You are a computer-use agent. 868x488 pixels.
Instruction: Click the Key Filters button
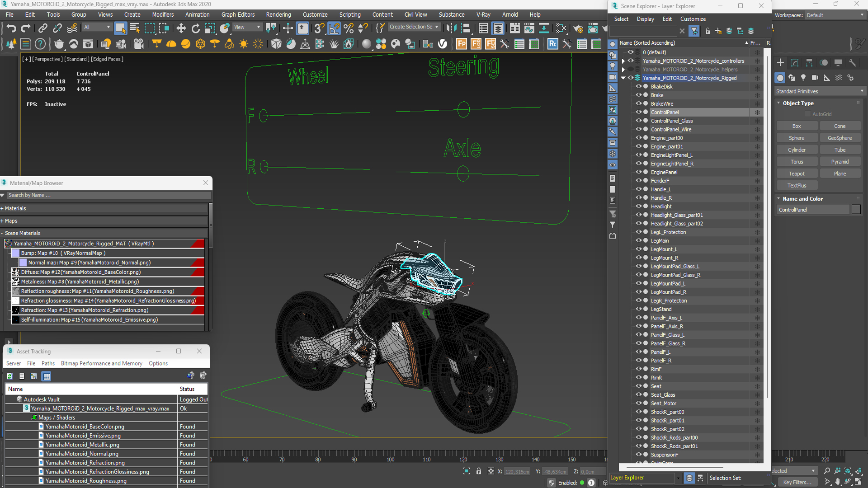coord(797,482)
